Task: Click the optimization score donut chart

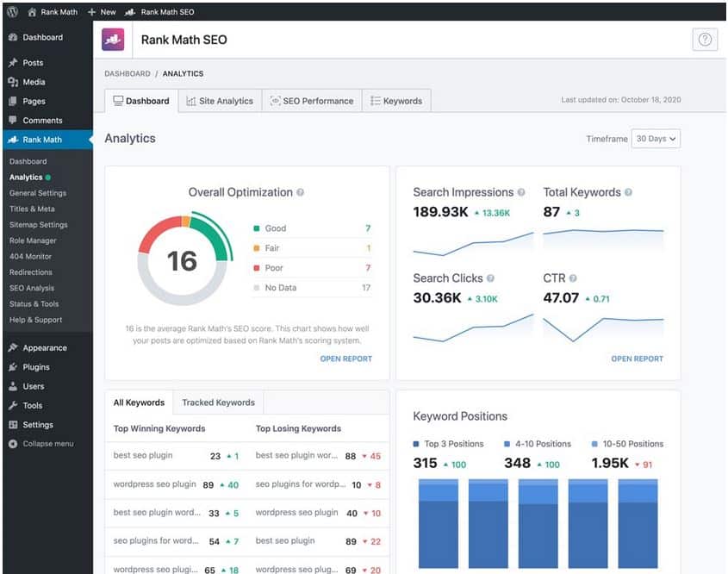Action: point(184,259)
